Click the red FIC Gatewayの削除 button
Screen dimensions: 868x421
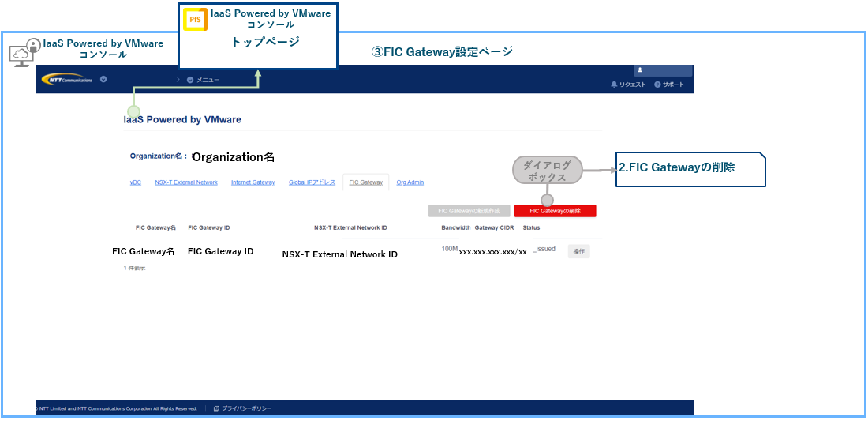(x=555, y=211)
